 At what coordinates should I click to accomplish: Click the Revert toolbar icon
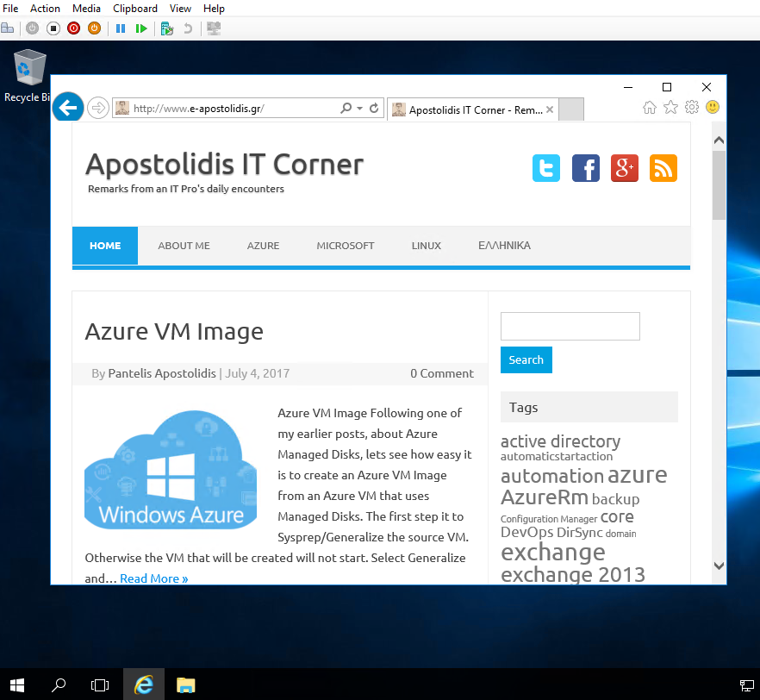188,28
